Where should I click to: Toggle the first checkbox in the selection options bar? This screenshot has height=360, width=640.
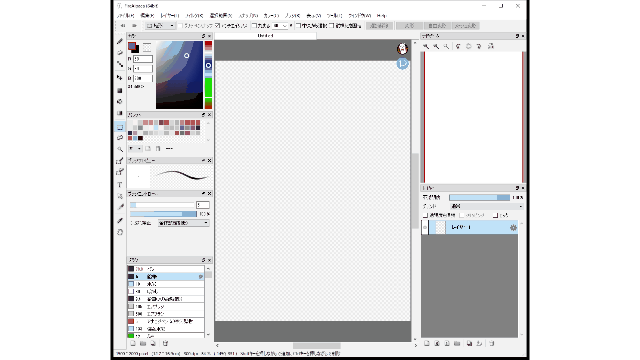tap(180, 26)
